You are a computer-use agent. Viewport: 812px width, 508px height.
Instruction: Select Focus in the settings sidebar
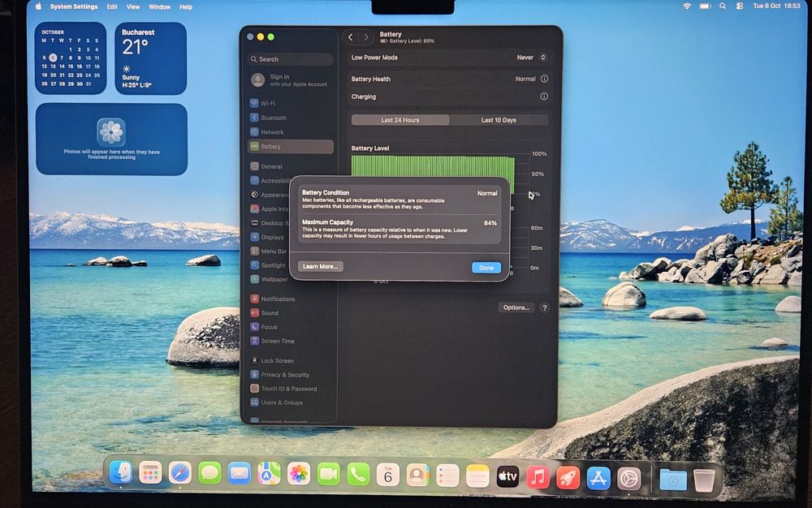[291, 326]
